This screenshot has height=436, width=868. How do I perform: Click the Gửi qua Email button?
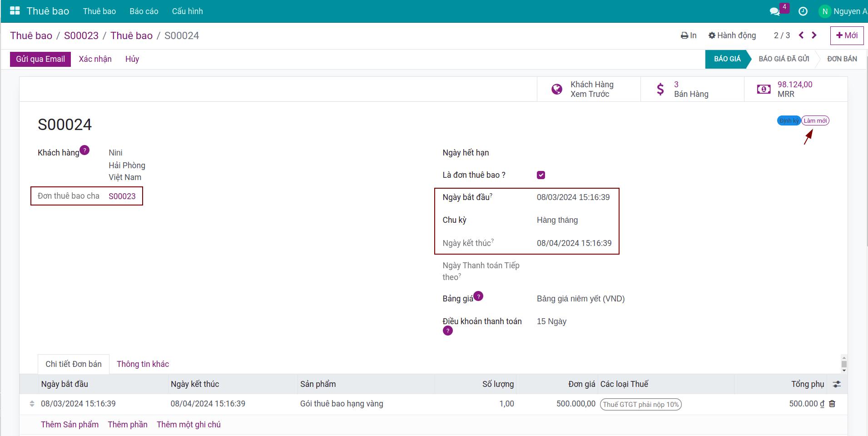pos(40,59)
